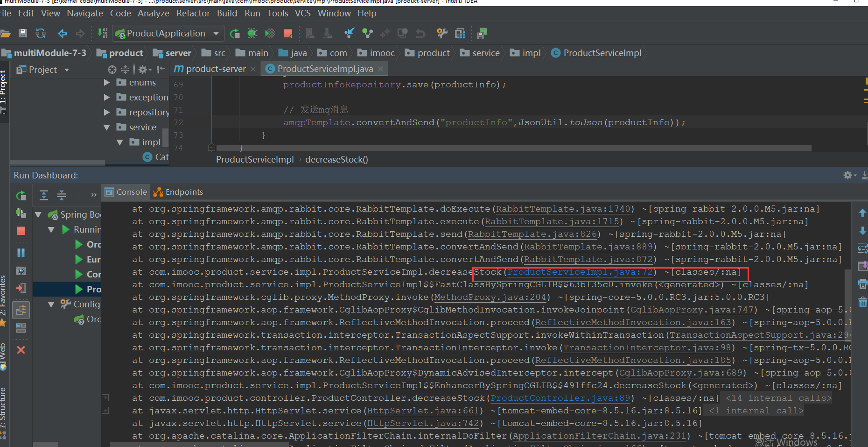Rerun ProductApplication using the toolbar run icon
The image size is (868, 447).
click(235, 33)
